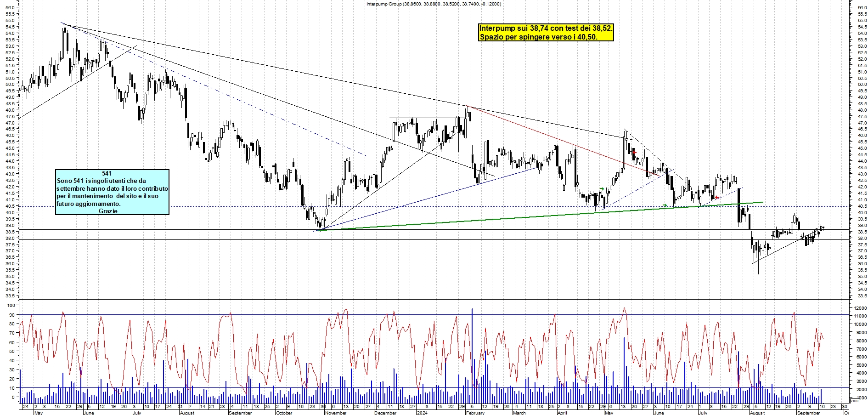Screen dimensions: 868x415
Task: Click the '7000' volume axis value
Action: point(862,349)
